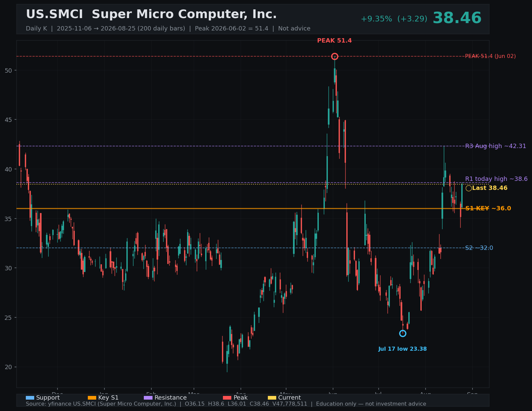
Task: Click the 'Jul 17 low 23.38' annotation
Action: (x=403, y=349)
